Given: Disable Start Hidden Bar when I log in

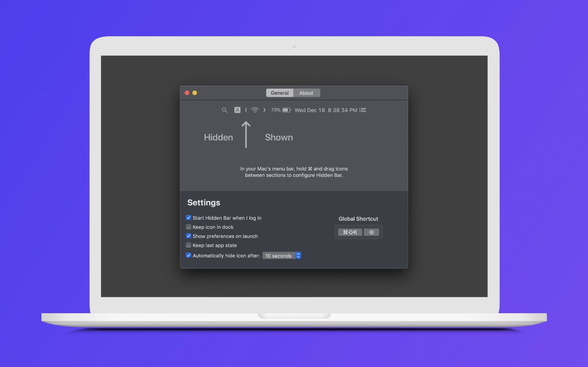Looking at the screenshot, I should tap(188, 218).
